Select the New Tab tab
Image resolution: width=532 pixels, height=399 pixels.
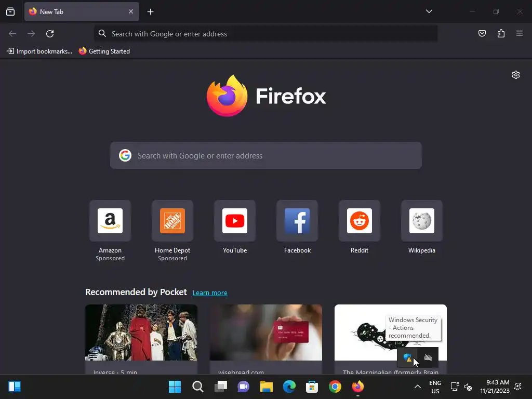coord(82,11)
